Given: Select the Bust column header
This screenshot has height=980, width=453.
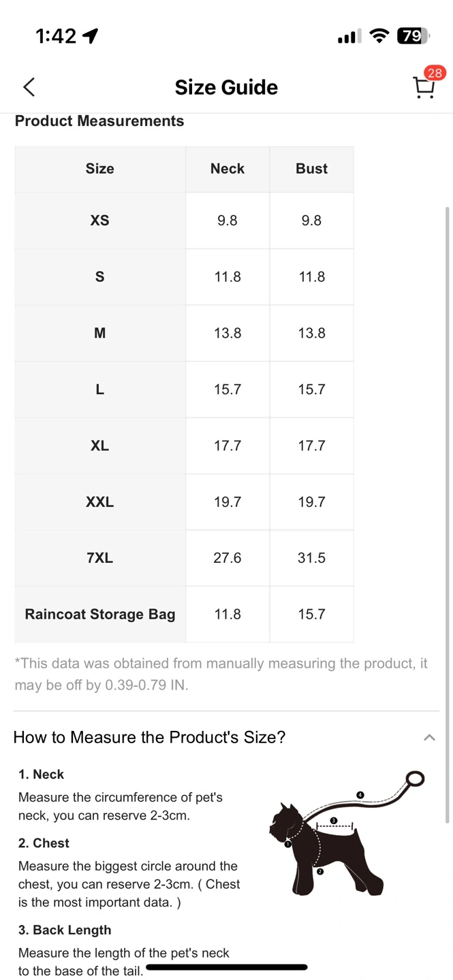Looking at the screenshot, I should (x=311, y=169).
